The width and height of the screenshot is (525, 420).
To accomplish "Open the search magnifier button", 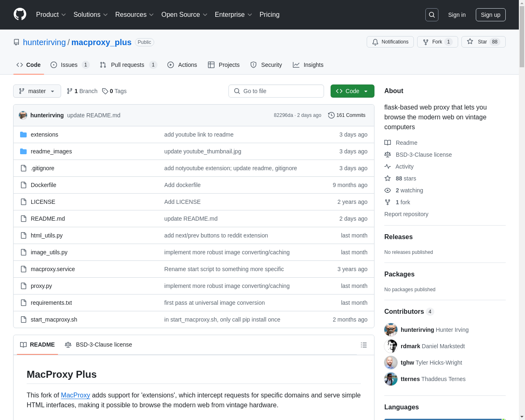I will (x=432, y=15).
